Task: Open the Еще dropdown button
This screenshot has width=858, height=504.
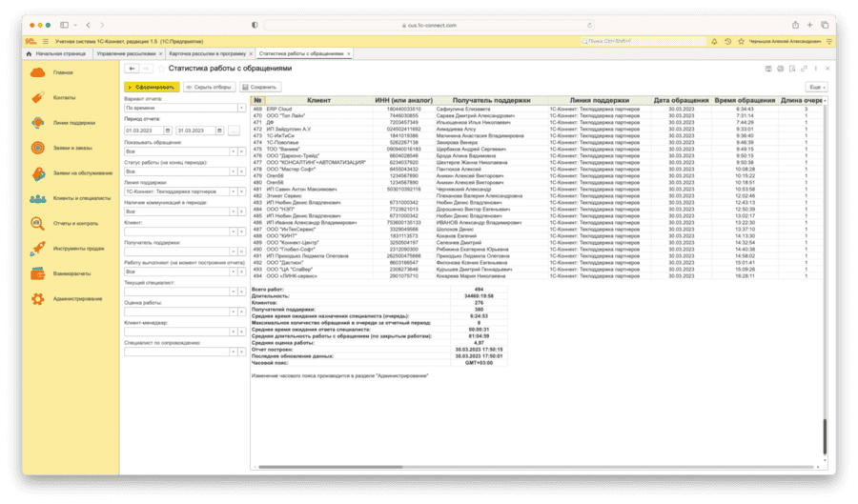Action: pyautogui.click(x=816, y=88)
